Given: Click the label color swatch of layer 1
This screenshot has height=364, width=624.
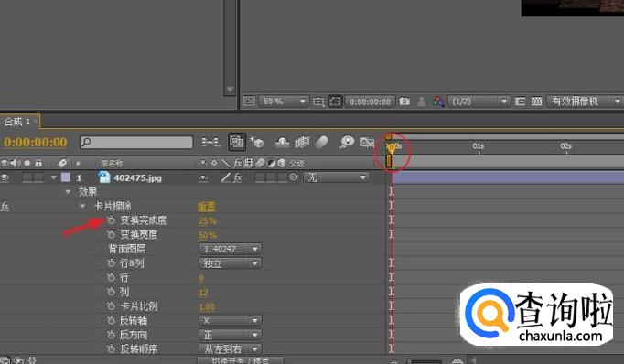Looking at the screenshot, I should (66, 177).
